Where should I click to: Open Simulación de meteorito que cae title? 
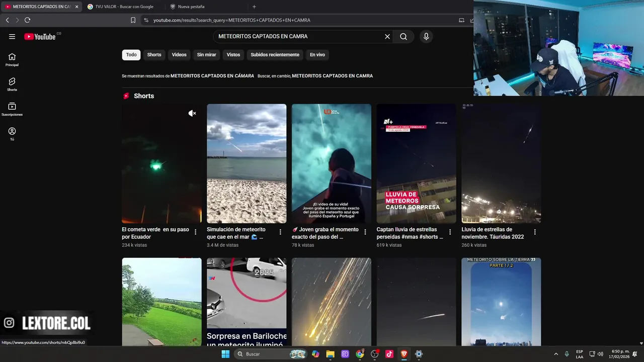[236, 233]
